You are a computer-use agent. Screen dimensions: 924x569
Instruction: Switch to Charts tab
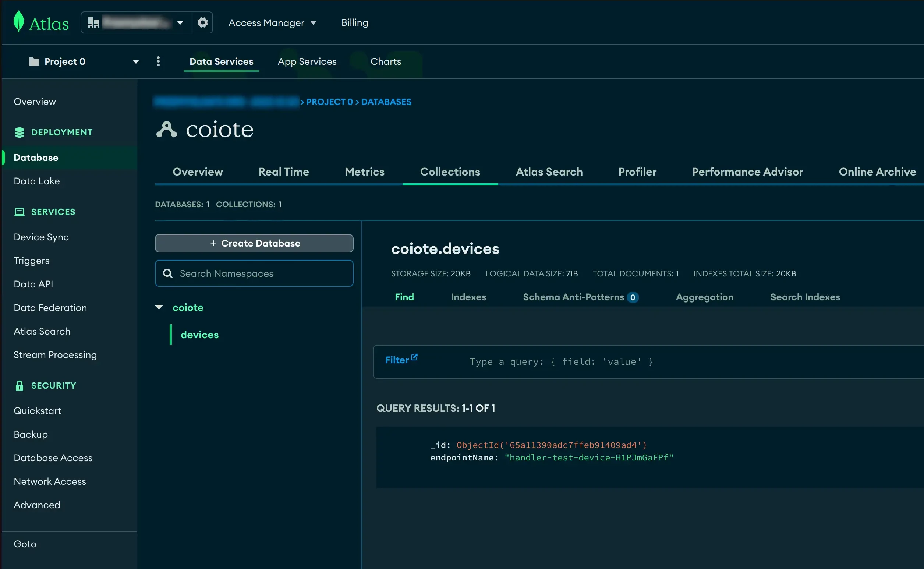point(386,61)
